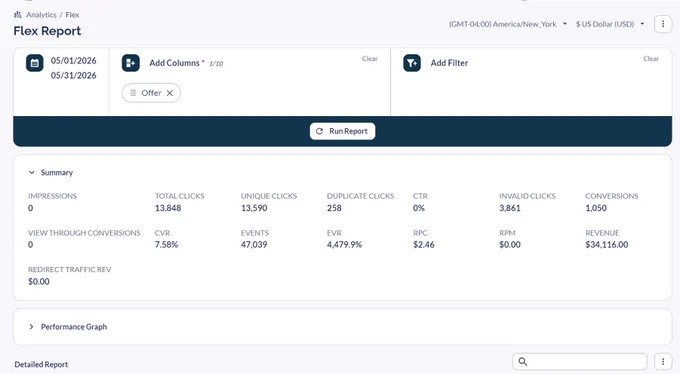Click the Add Columns icon
Screen dimensions: 680x374
pos(131,63)
